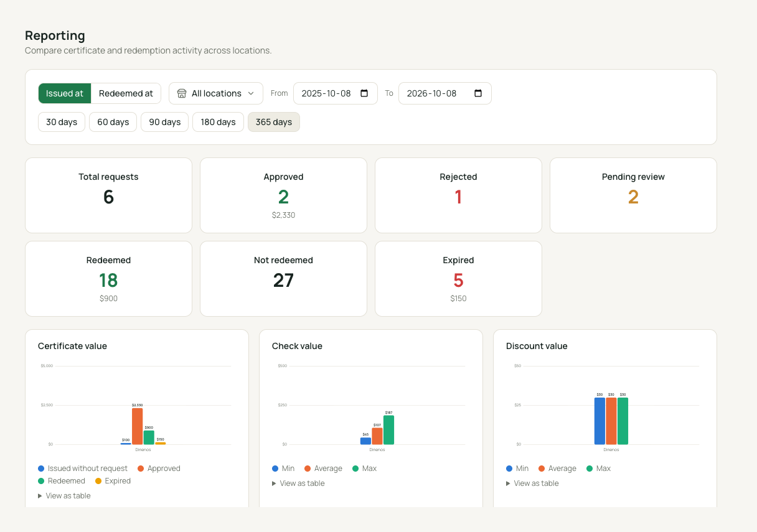This screenshot has width=757, height=532.
Task: Click the Reporting page heading
Action: (x=55, y=35)
